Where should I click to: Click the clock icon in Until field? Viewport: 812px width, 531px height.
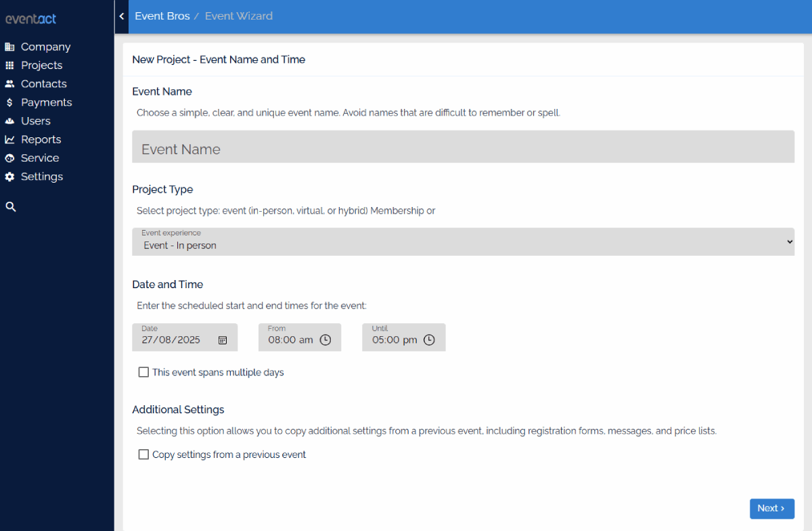[x=429, y=340]
